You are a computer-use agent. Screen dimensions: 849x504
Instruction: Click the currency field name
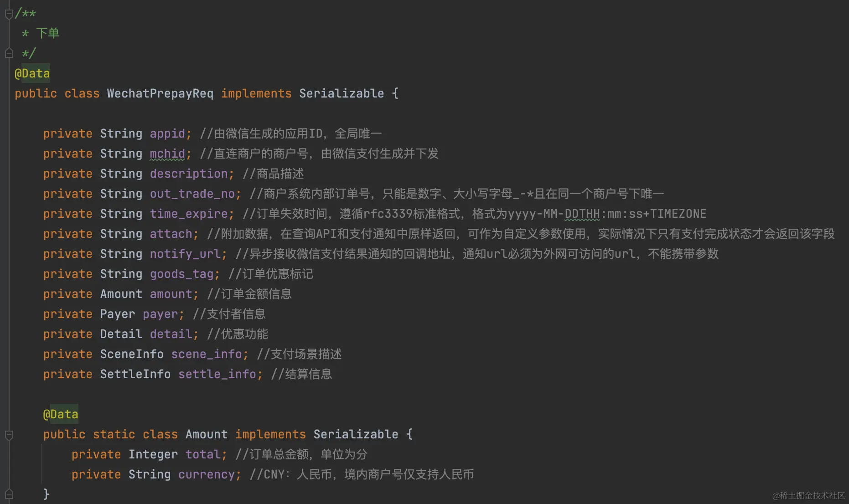207,474
